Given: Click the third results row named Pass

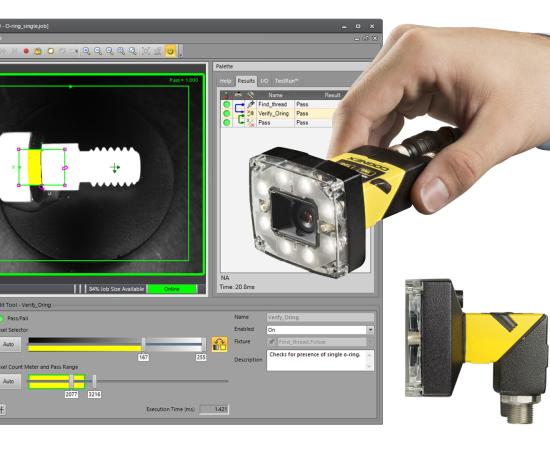Looking at the screenshot, I should pyautogui.click(x=264, y=123).
